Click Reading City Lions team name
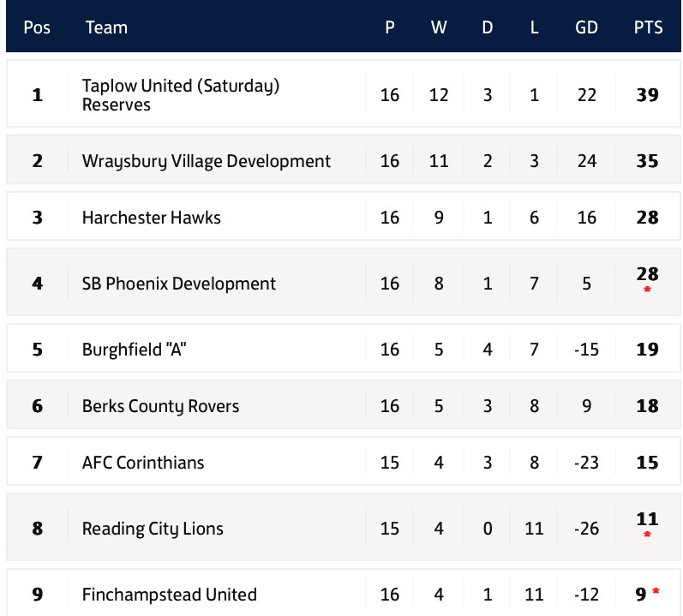The width and height of the screenshot is (683, 616). [x=153, y=529]
